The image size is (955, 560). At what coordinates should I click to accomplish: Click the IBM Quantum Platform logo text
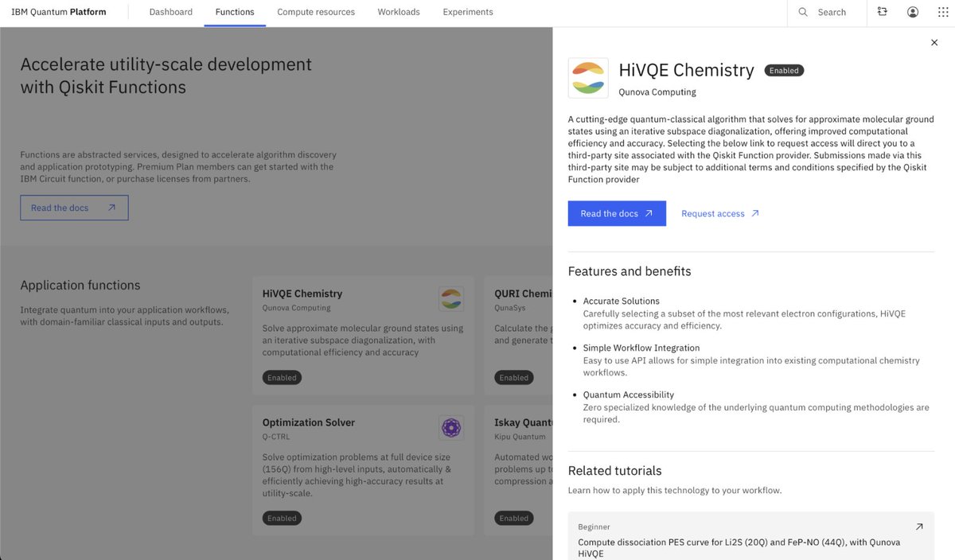tap(59, 13)
